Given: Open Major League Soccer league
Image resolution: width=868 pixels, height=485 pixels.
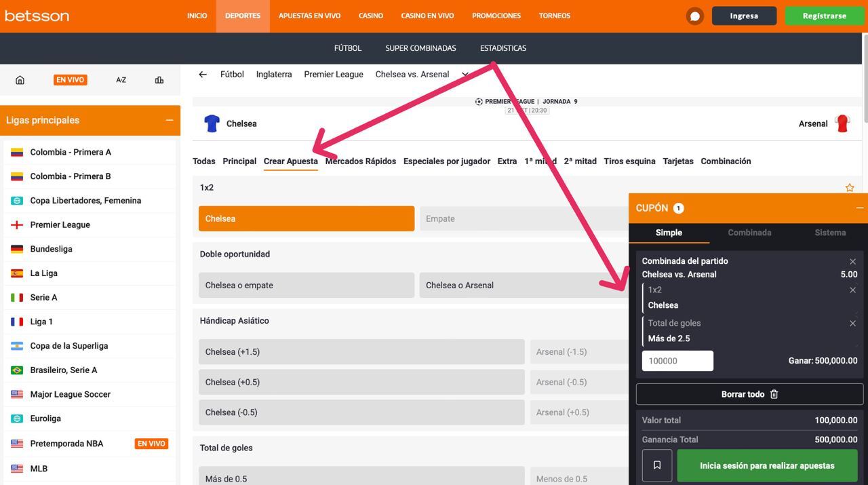Looking at the screenshot, I should pos(70,394).
